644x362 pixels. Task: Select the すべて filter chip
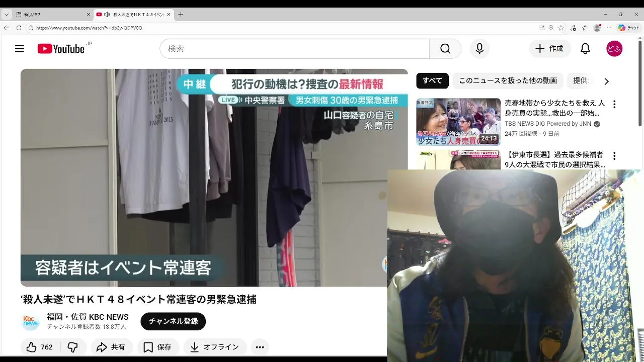click(432, 80)
